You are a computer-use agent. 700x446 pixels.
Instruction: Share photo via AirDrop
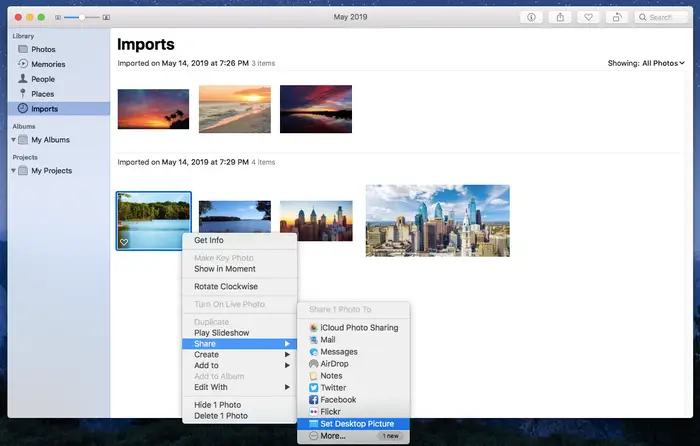(336, 364)
